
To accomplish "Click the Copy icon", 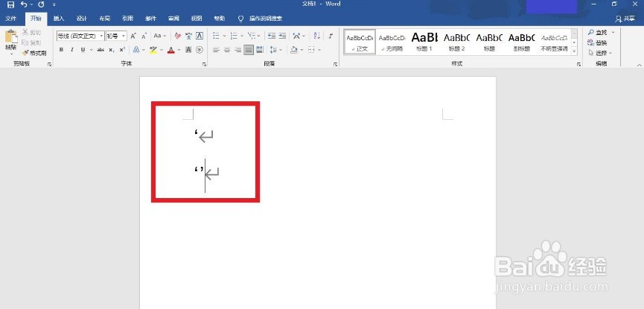I will click(x=25, y=42).
